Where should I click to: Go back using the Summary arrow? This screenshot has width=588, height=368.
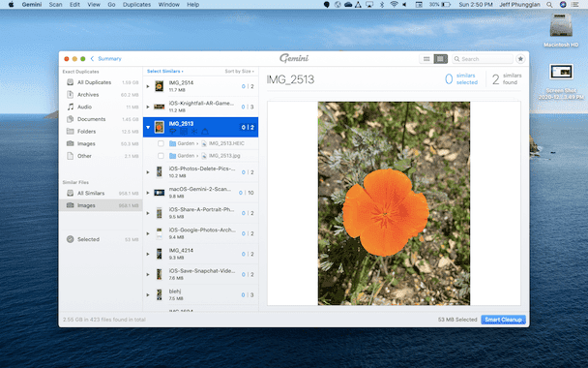click(92, 58)
